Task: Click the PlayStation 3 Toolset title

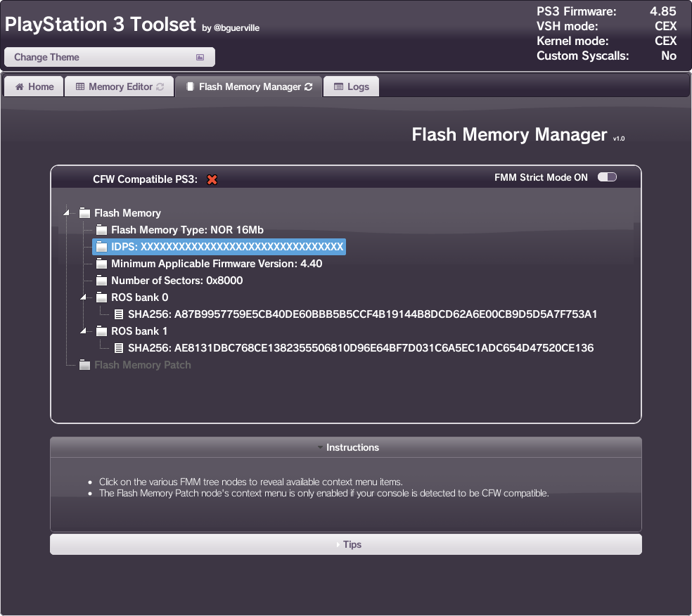Action: click(x=100, y=25)
